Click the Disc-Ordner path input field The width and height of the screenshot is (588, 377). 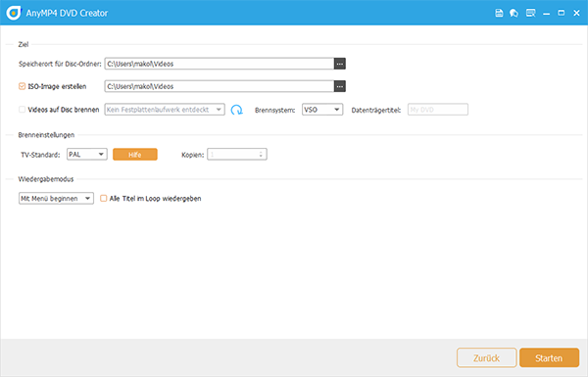(x=220, y=64)
